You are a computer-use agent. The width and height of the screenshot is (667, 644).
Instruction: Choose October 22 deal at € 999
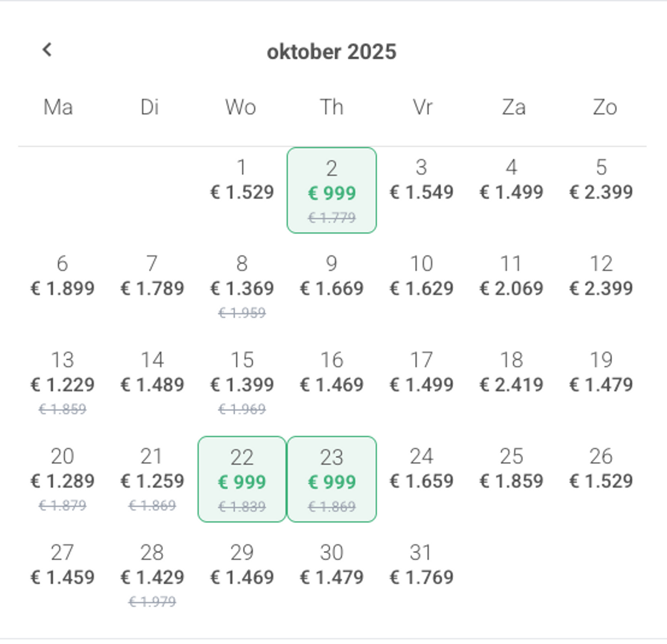242,479
